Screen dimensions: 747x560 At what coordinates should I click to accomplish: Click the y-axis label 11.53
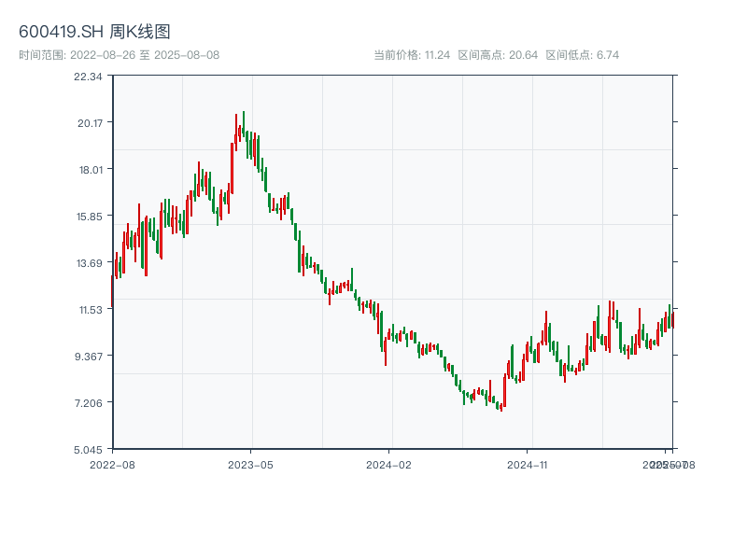click(91, 310)
